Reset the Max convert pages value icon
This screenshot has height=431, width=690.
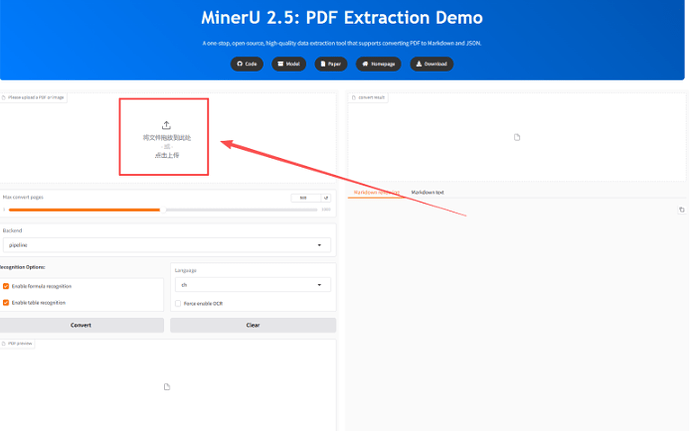(326, 198)
